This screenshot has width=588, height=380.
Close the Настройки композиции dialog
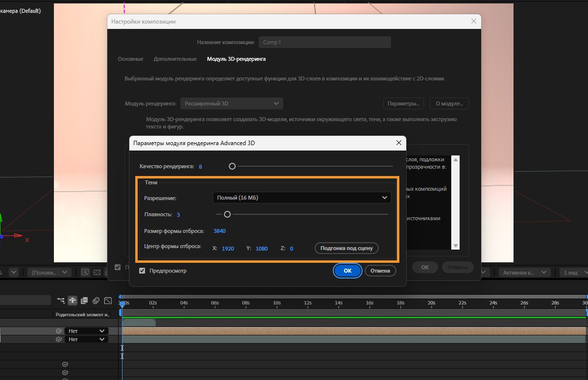(x=473, y=22)
